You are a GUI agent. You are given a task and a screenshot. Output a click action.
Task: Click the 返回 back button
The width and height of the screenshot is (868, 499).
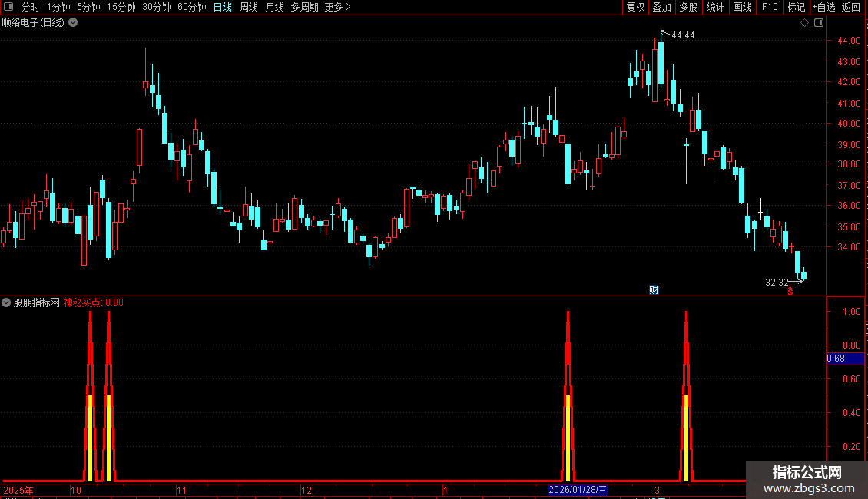click(x=851, y=7)
